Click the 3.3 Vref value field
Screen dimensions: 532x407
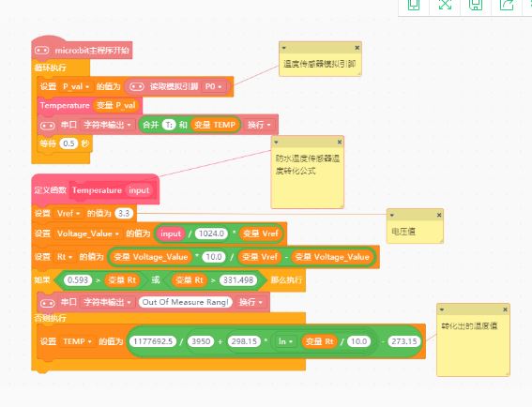124,214
